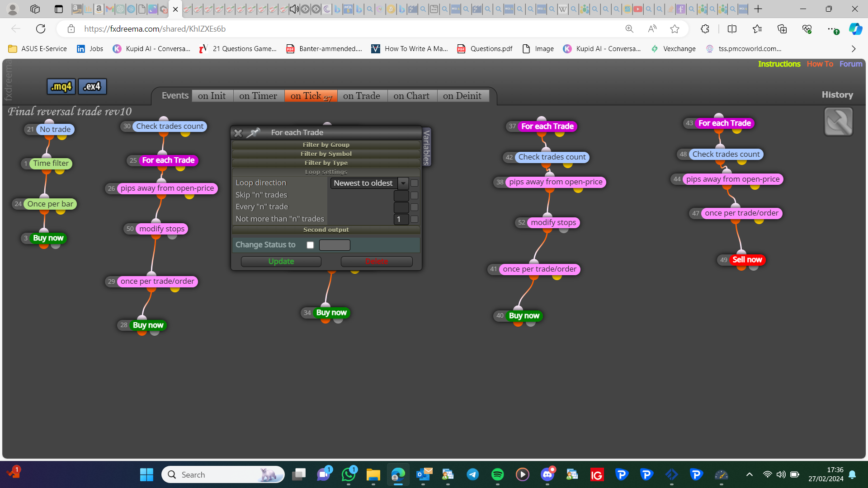Switch to the on Tick tab
The width and height of the screenshot is (868, 488).
point(311,96)
